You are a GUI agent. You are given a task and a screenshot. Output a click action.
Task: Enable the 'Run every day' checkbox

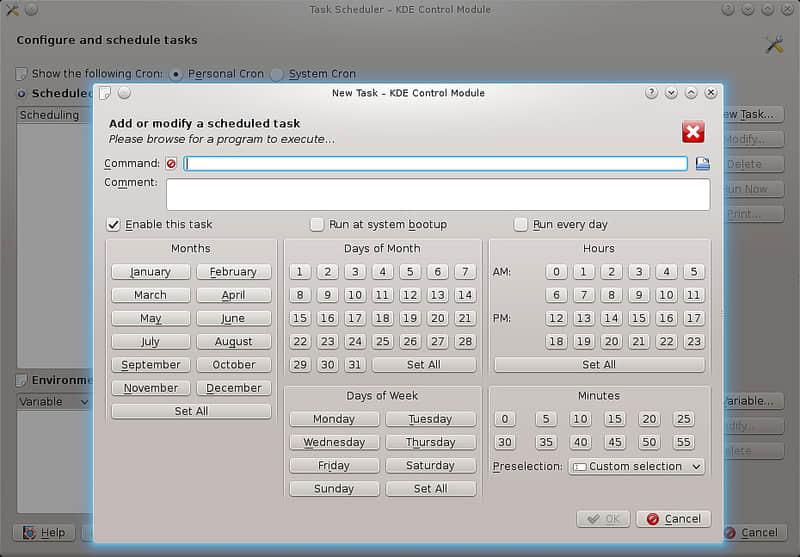(521, 224)
